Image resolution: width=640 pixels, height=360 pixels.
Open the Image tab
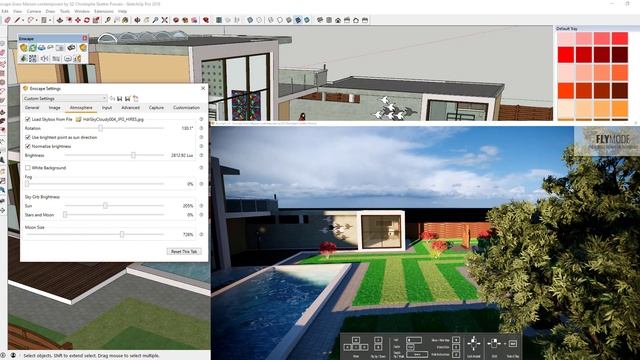(54, 108)
